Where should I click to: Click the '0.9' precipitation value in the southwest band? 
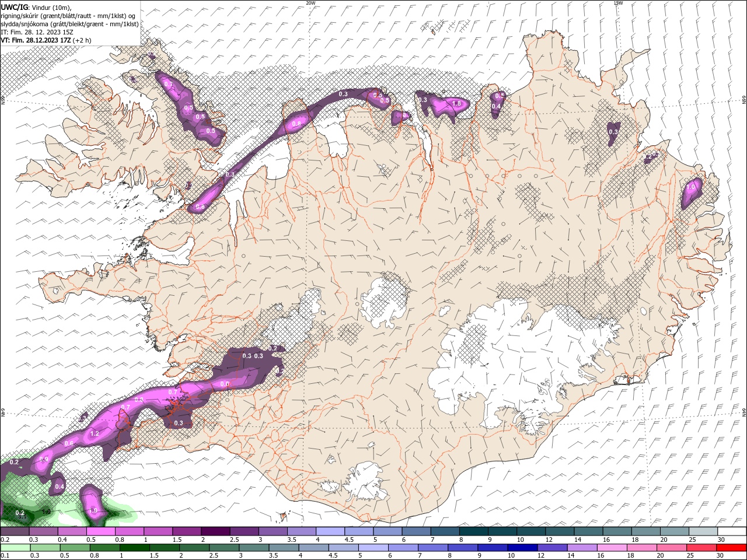click(x=44, y=459)
